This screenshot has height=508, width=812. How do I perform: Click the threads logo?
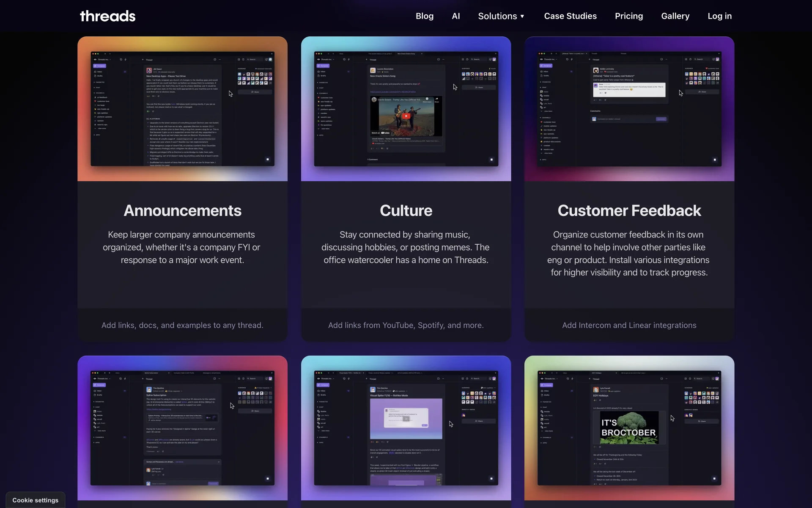click(x=107, y=16)
